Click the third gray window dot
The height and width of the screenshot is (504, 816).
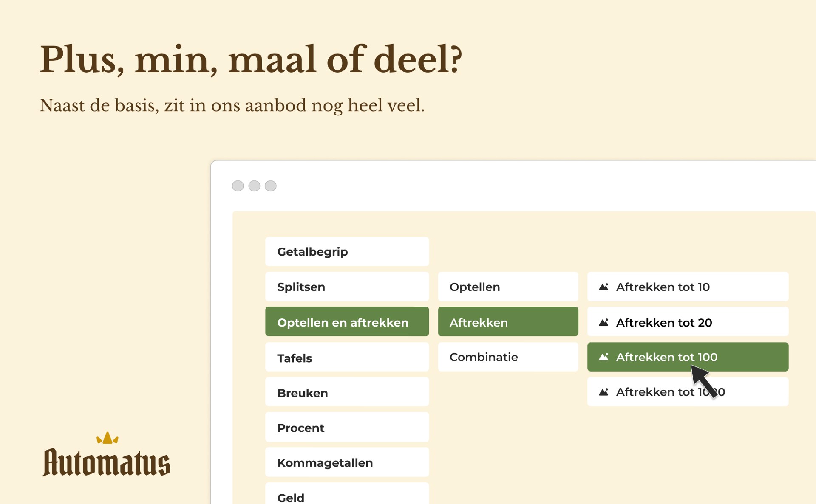click(x=271, y=186)
